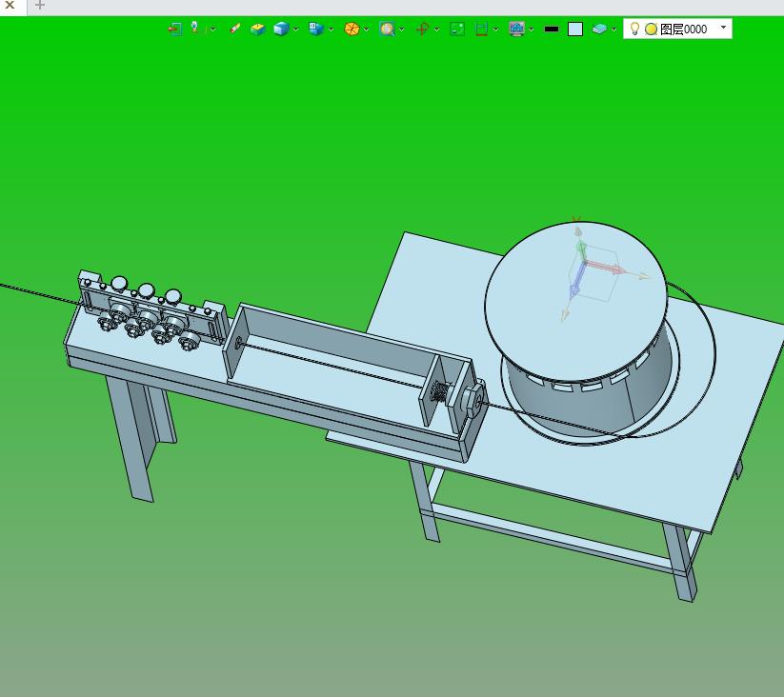Click the light blue face color swatch
This screenshot has width=784, height=697.
(x=575, y=29)
